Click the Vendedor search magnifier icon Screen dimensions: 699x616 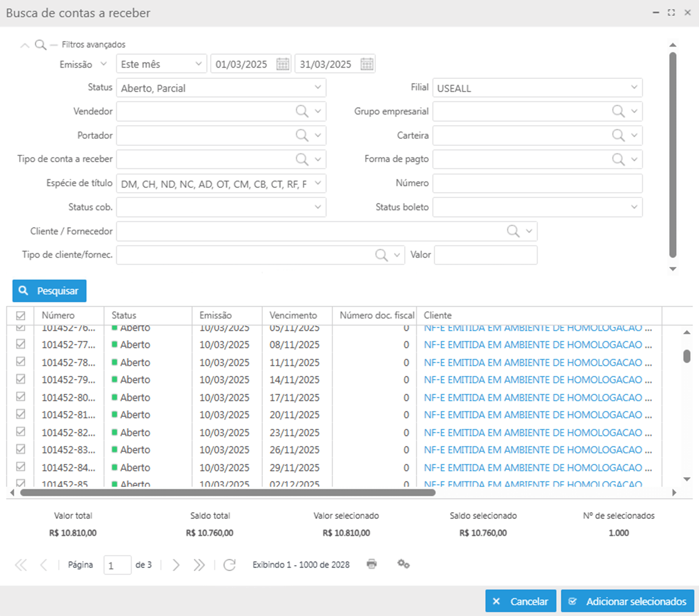[302, 111]
